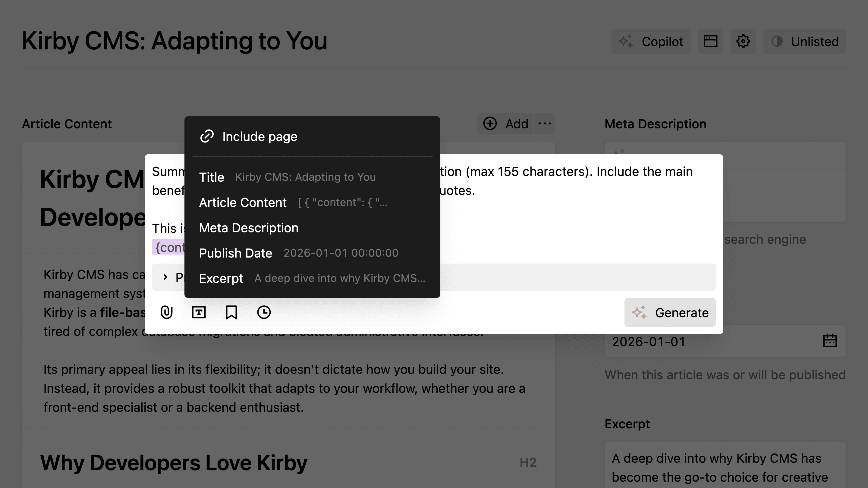Open the Copilot panel button

(x=651, y=42)
